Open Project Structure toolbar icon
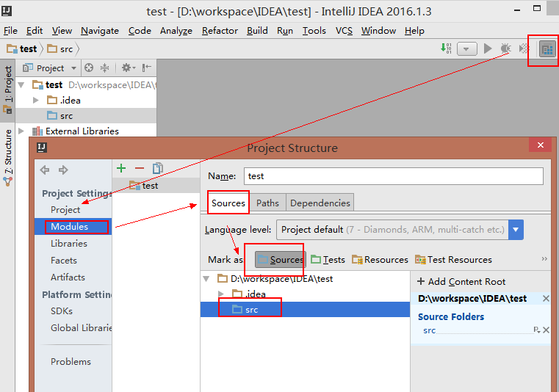Screen dimensions: 559x392 point(547,49)
